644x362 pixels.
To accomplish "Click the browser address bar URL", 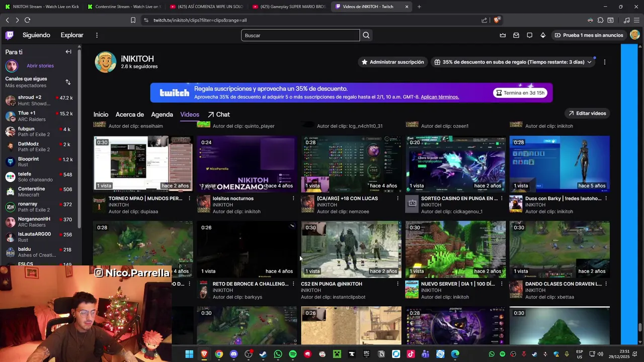I will [200, 20].
